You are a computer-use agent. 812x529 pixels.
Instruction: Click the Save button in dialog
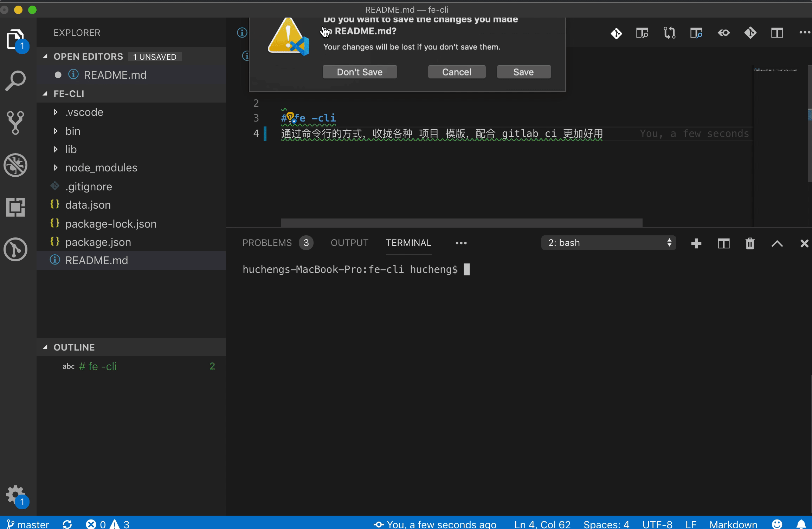pos(523,72)
